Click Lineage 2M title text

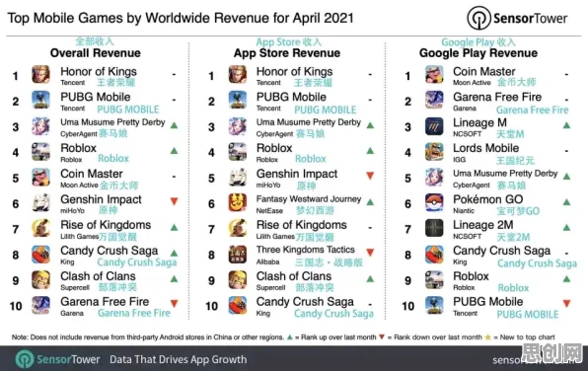point(483,225)
